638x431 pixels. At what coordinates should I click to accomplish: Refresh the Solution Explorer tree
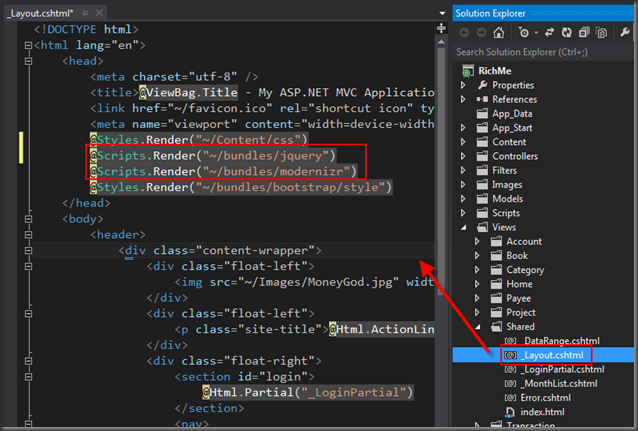point(567,32)
